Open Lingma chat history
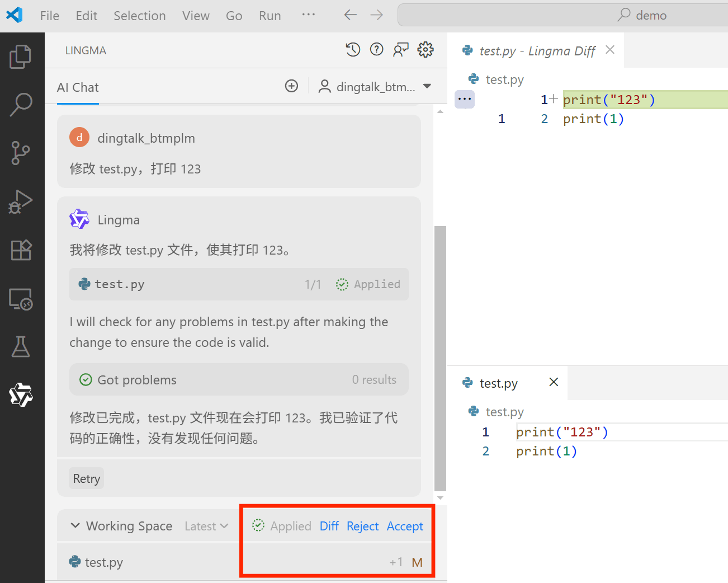 [x=353, y=50]
